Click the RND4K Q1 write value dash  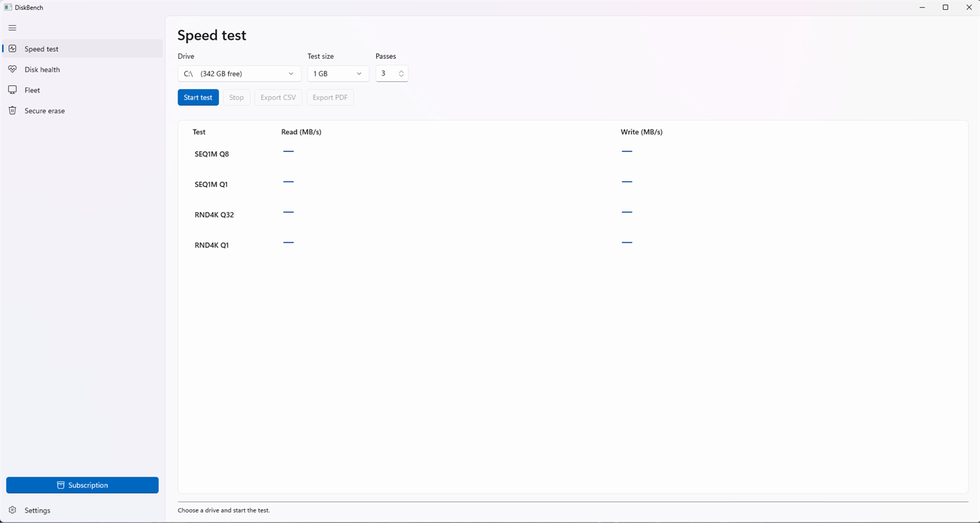click(x=627, y=242)
